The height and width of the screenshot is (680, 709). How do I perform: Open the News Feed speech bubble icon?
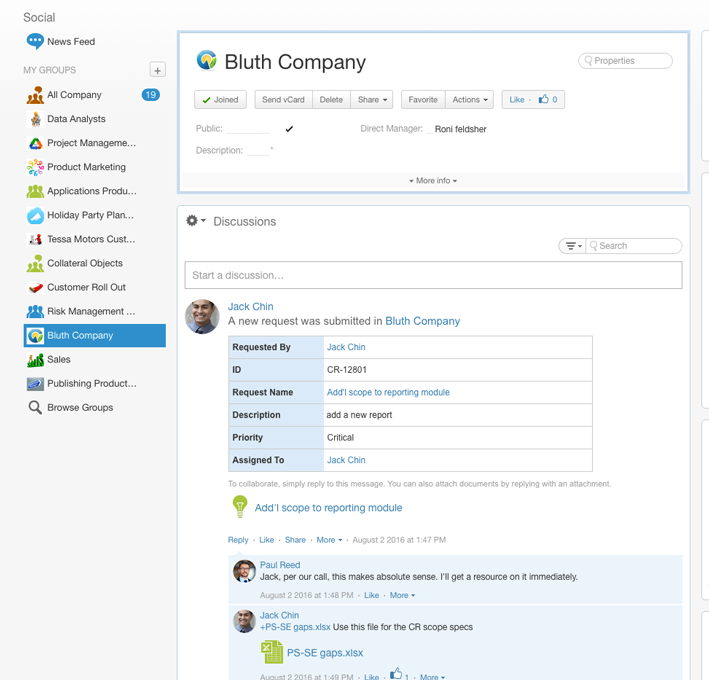coord(35,42)
